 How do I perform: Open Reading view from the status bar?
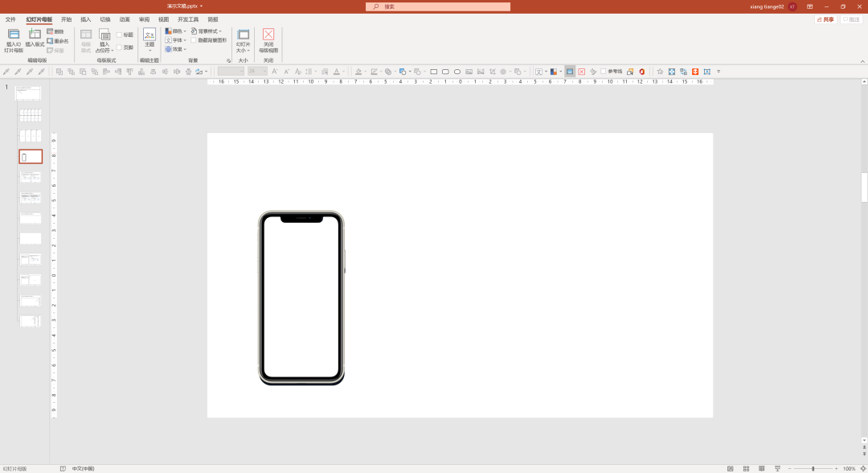pyautogui.click(x=761, y=468)
